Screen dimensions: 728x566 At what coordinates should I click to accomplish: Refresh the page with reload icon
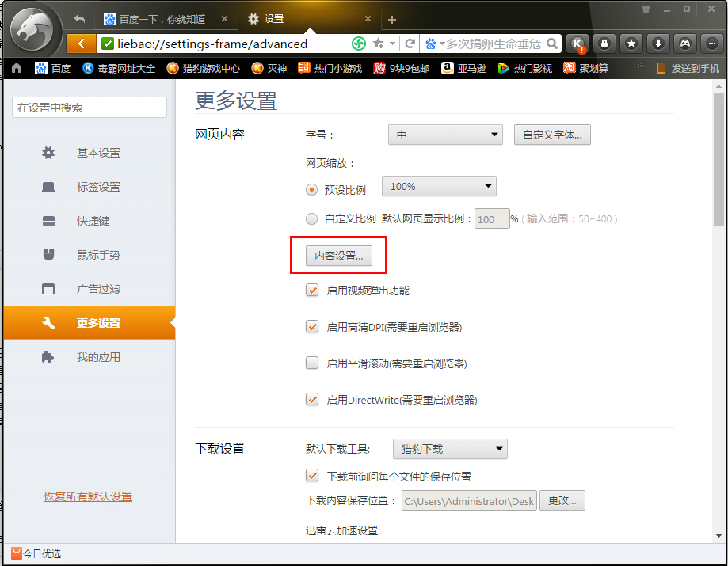(410, 44)
